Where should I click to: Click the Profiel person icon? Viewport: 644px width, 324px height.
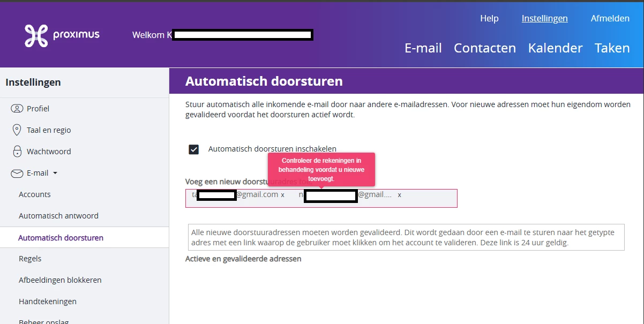click(x=17, y=109)
